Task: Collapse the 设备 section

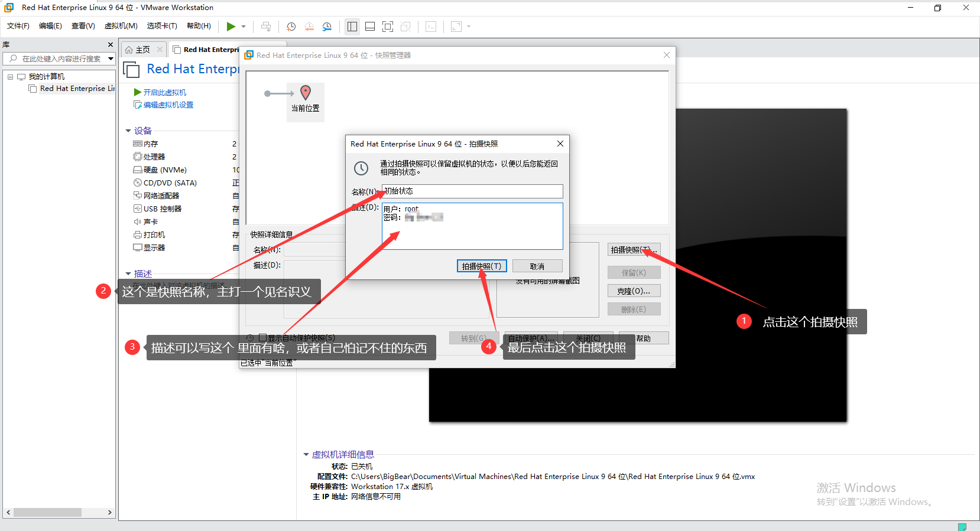Action: click(x=128, y=131)
